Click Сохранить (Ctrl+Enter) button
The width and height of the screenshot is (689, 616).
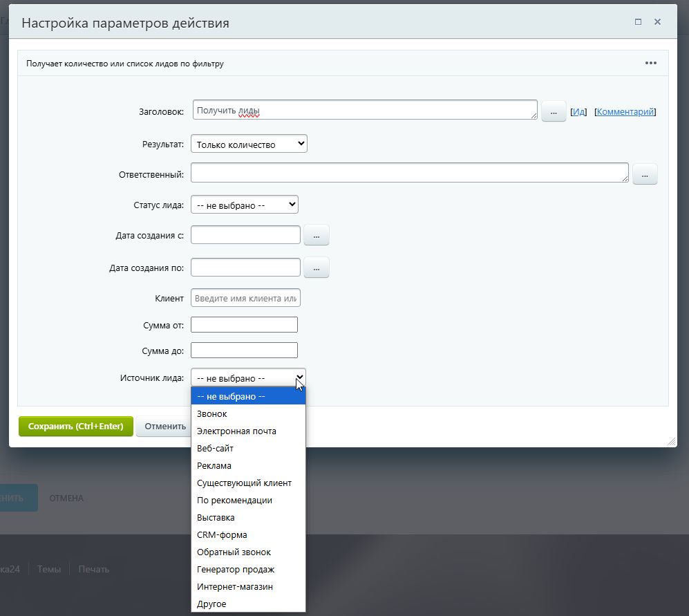point(75,427)
